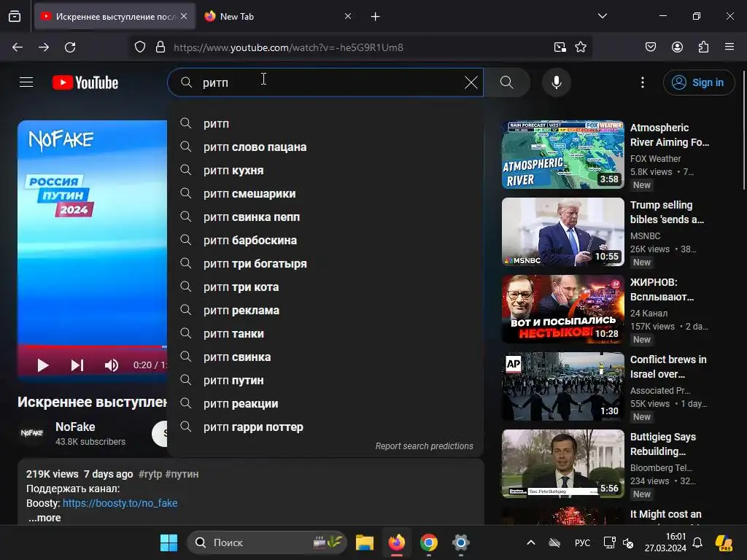Image resolution: width=747 pixels, height=560 pixels.
Task: Pick suggestion 'ритп реакции'
Action: pos(325,403)
